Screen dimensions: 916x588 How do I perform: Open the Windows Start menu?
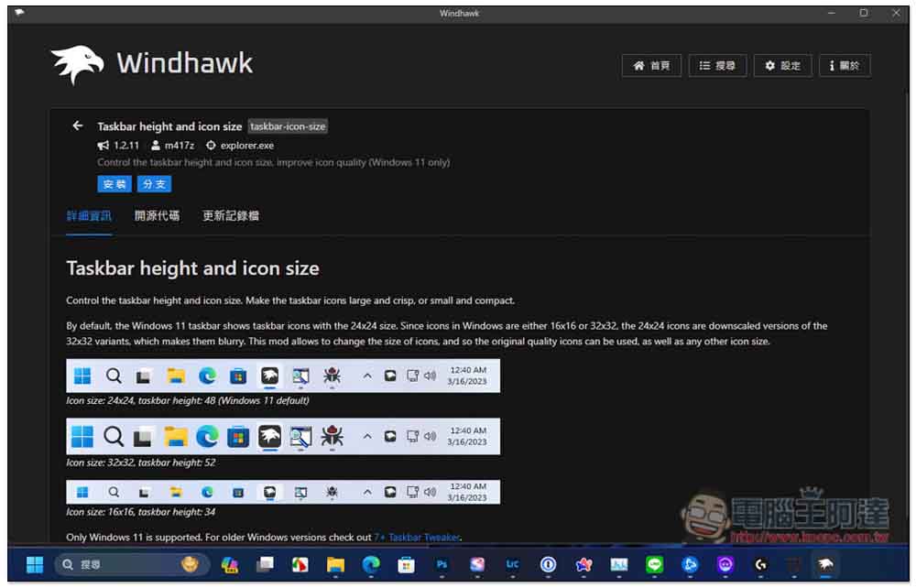[x=35, y=564]
